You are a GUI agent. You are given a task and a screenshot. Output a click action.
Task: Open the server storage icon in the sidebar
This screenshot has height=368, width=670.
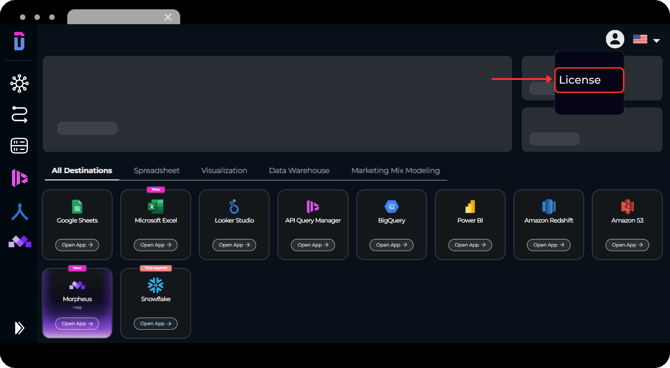[19, 146]
